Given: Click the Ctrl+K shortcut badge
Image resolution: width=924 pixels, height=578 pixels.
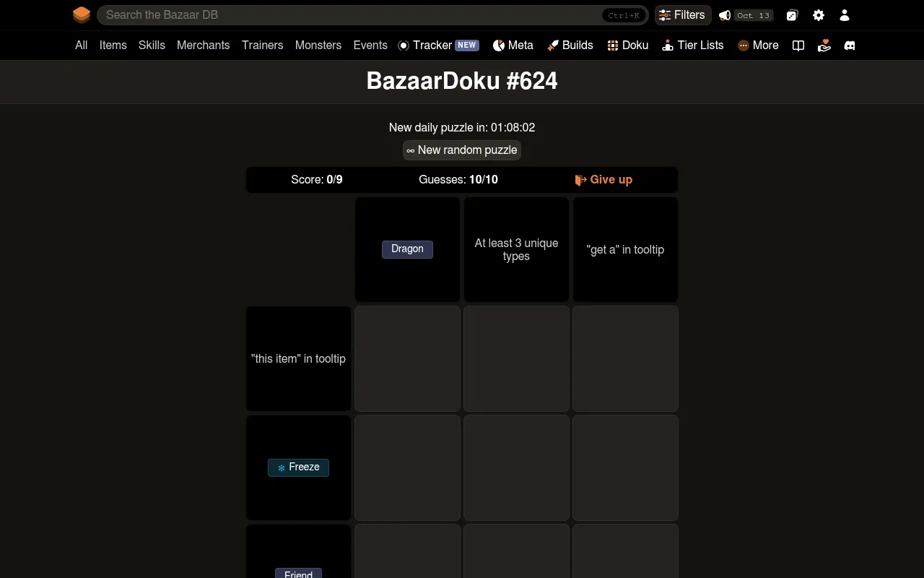Looking at the screenshot, I should coord(624,15).
